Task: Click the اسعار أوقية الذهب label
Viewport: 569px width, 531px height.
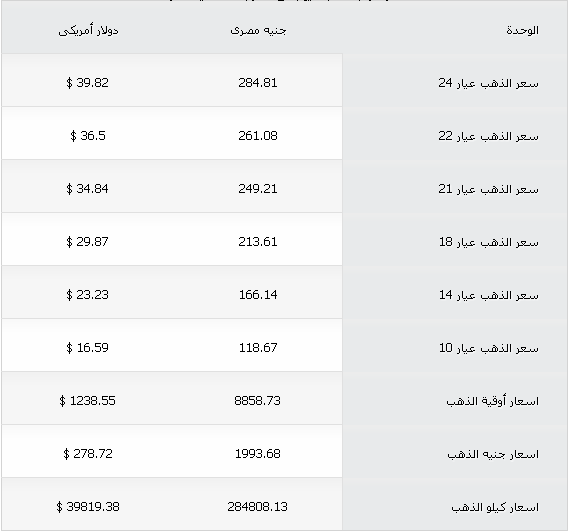Action: 492,401
